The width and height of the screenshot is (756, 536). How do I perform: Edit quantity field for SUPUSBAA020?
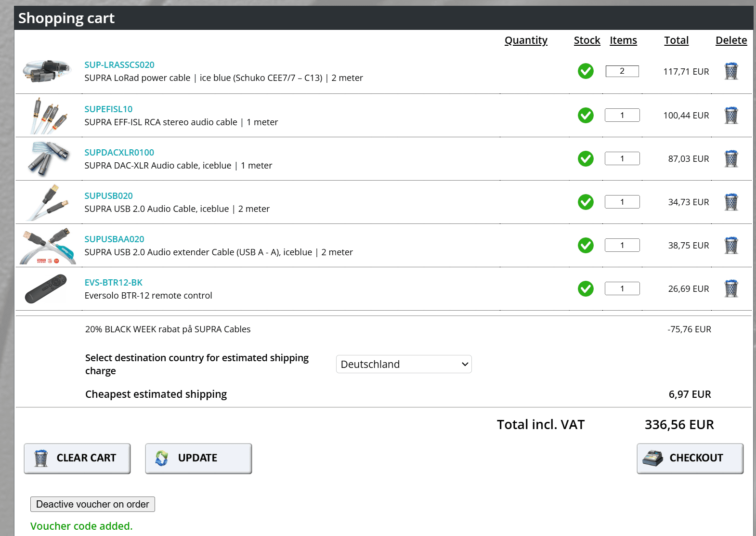(x=622, y=245)
